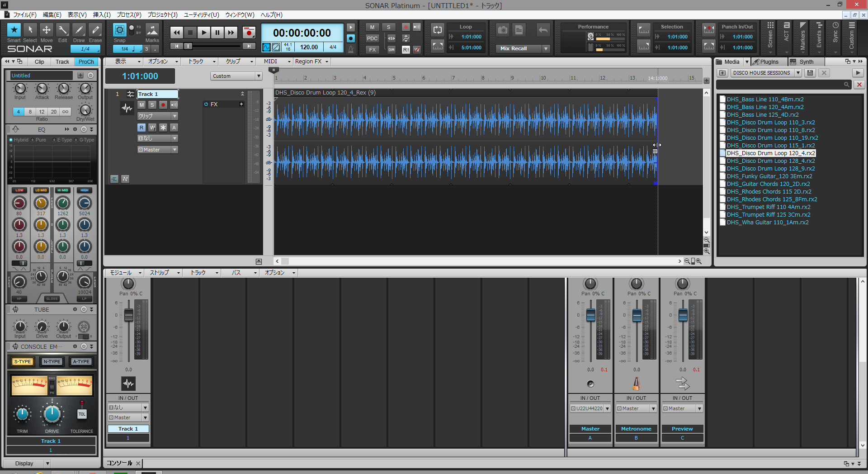This screenshot has height=474, width=868.
Task: Toggle the global FX bypass button
Action: tap(372, 50)
